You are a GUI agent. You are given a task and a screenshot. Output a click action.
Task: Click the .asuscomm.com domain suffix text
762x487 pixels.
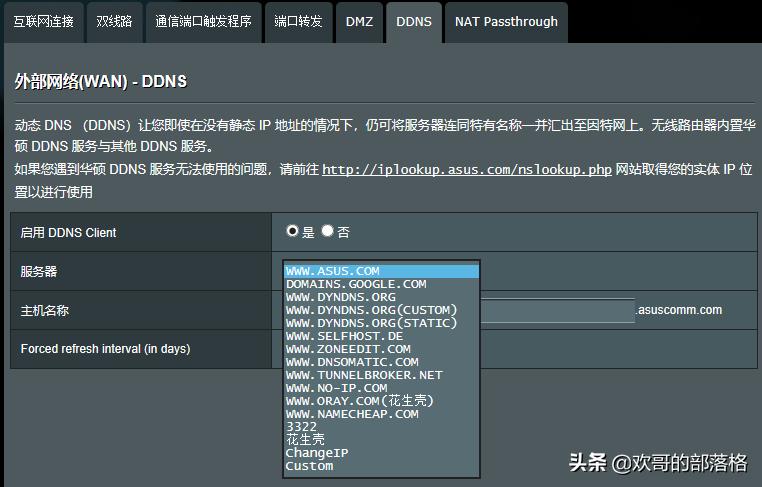tap(679, 310)
